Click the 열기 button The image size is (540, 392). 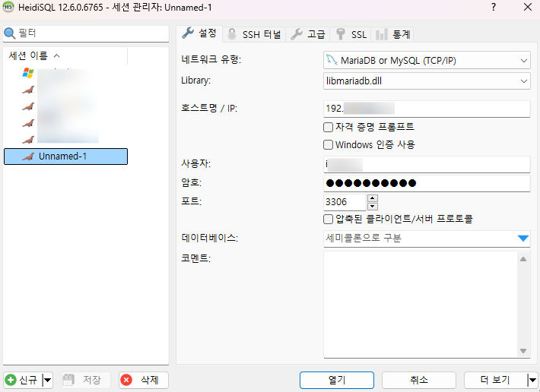pos(336,380)
